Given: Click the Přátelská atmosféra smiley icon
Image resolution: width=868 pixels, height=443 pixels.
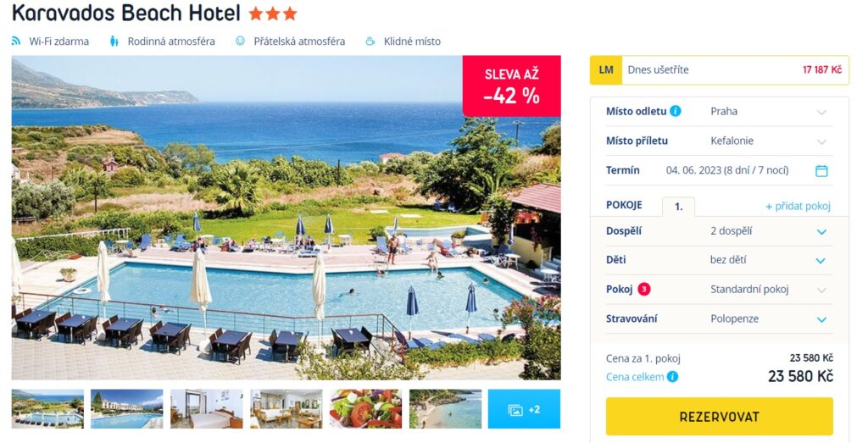Looking at the screenshot, I should coord(240,41).
